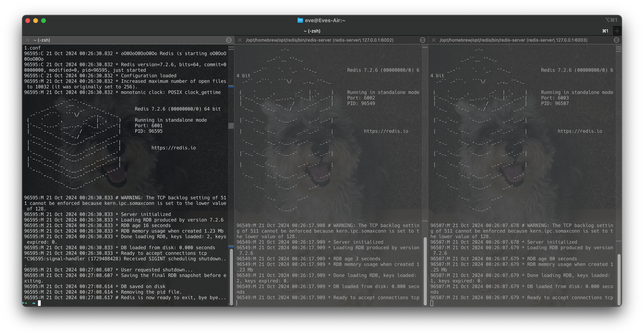644x336 pixels.
Task: Open the options menu on the port 6002 pane
Action: (x=422, y=40)
